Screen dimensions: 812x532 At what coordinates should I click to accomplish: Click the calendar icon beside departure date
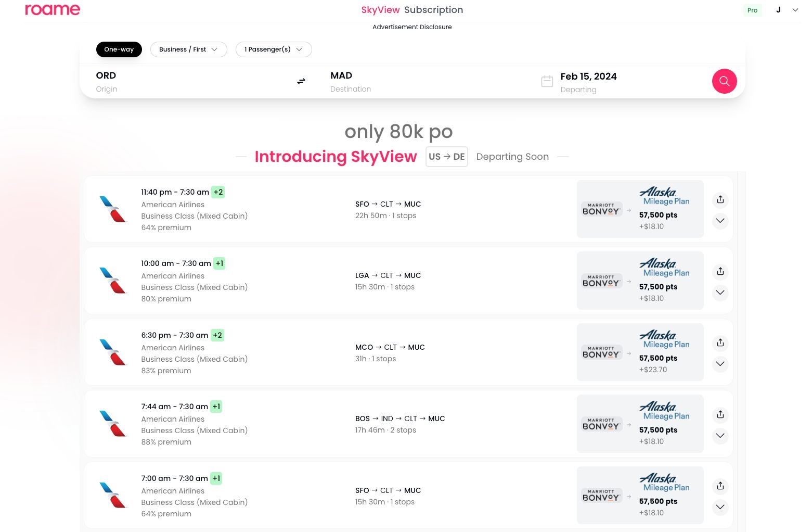tap(547, 82)
